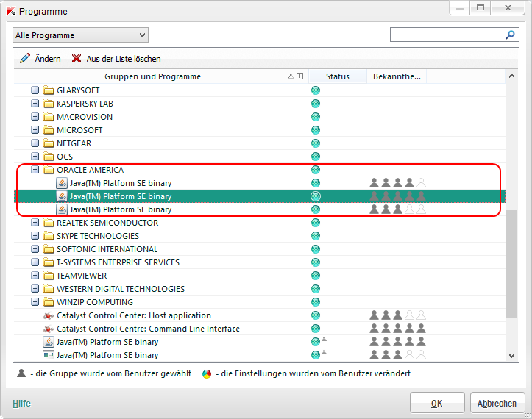
Task: Select the MICROSOFT group label
Action: (79, 130)
